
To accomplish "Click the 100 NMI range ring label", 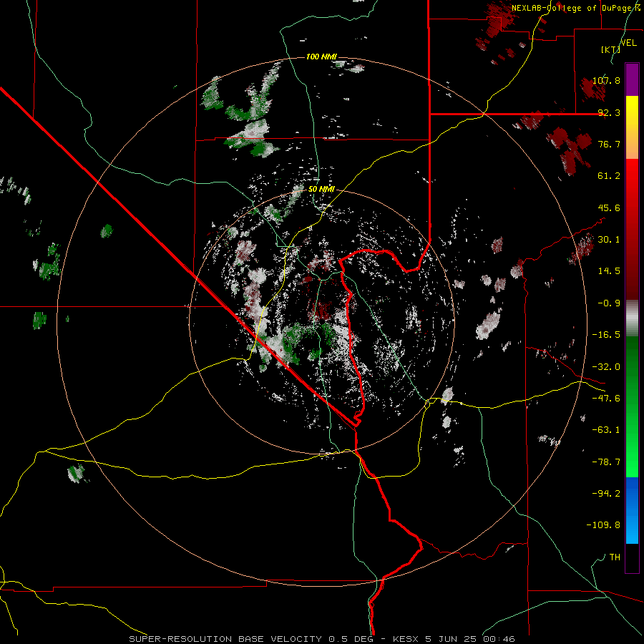I will (x=321, y=57).
